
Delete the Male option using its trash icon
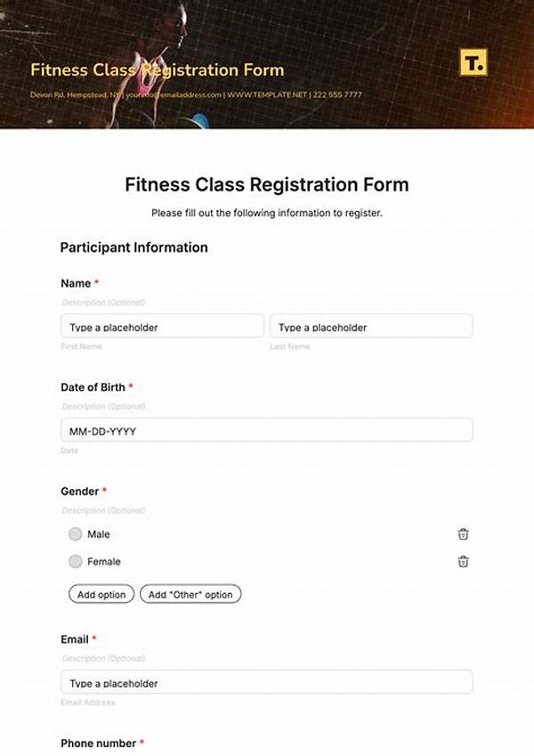[462, 534]
